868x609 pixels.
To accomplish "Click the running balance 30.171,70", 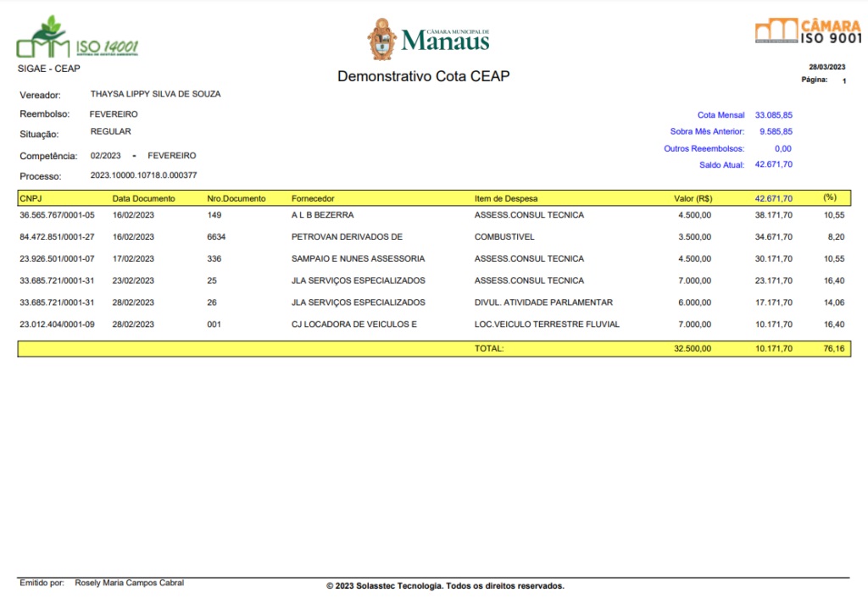I will tap(773, 259).
